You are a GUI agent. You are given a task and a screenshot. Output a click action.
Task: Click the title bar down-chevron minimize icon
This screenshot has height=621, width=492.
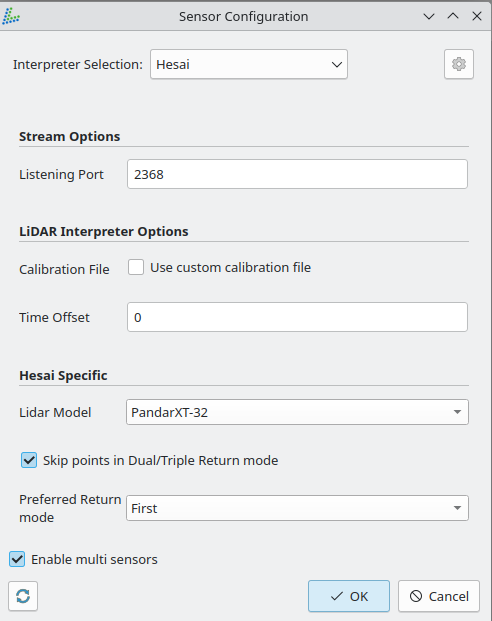click(x=429, y=16)
